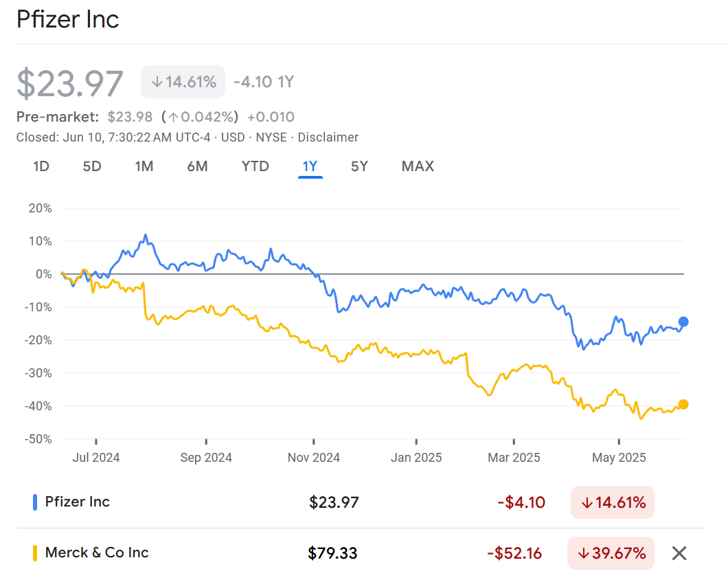Select the 5D time range tab

point(92,166)
